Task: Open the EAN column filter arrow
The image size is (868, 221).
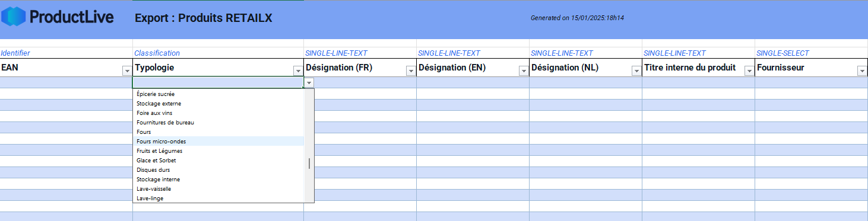Action: [126, 71]
